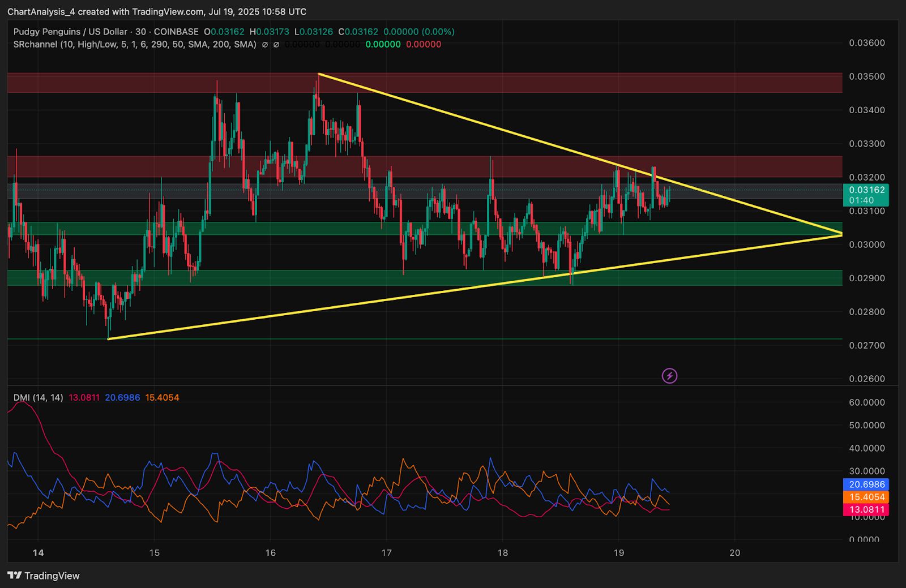Click the low value L0.03126

coord(314,32)
